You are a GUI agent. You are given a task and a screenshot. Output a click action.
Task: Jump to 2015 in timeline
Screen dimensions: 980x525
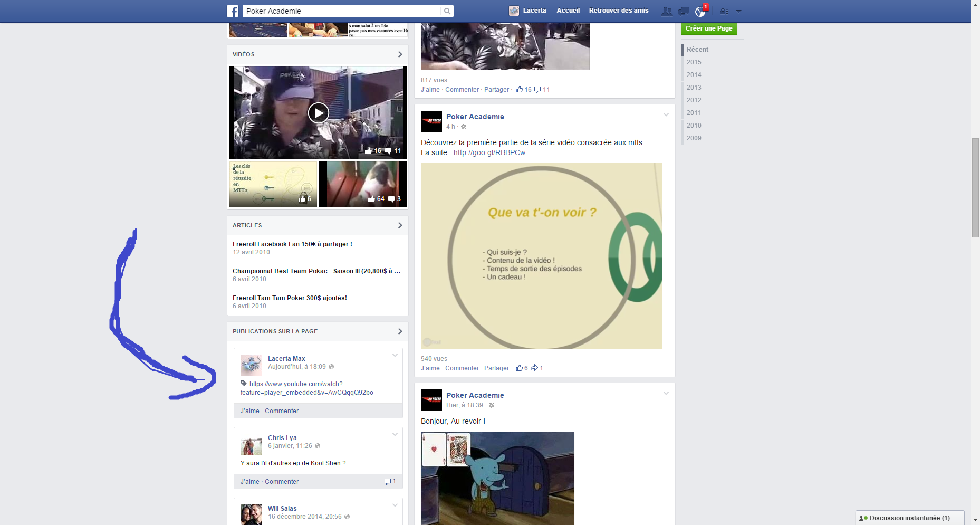[x=694, y=62]
